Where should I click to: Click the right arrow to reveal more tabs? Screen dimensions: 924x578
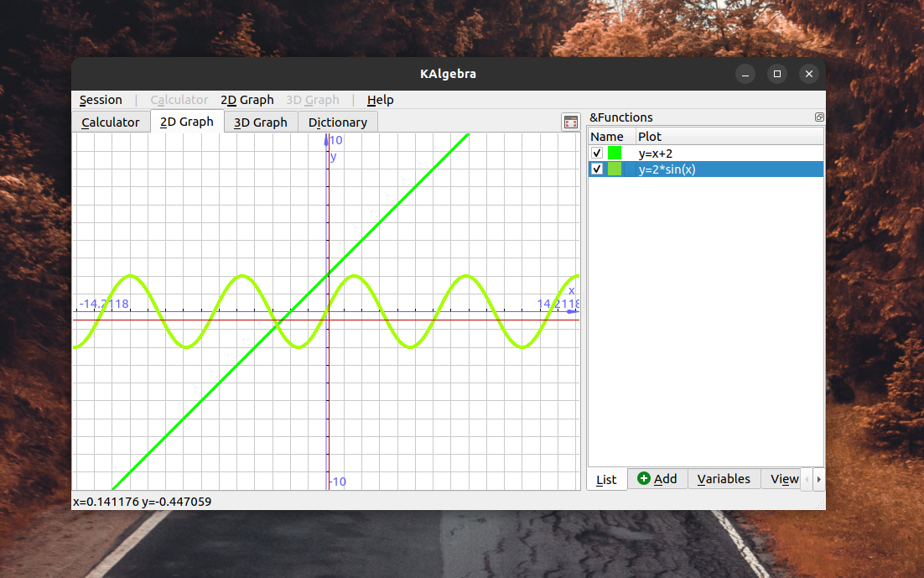tap(818, 479)
